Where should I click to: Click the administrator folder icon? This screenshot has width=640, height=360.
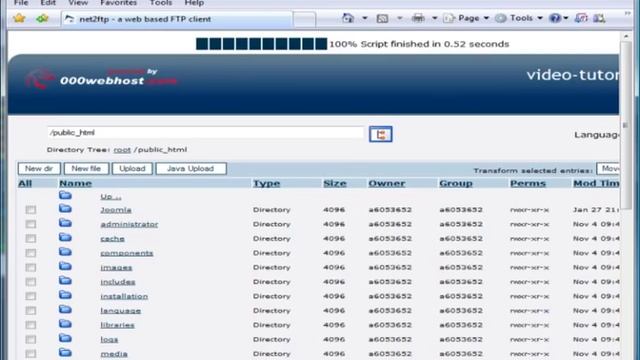coord(65,223)
